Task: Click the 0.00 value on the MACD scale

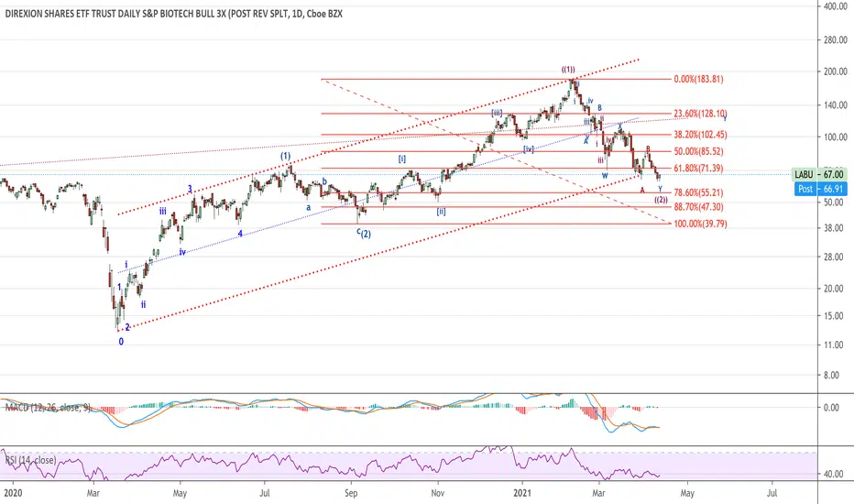Action: (831, 408)
